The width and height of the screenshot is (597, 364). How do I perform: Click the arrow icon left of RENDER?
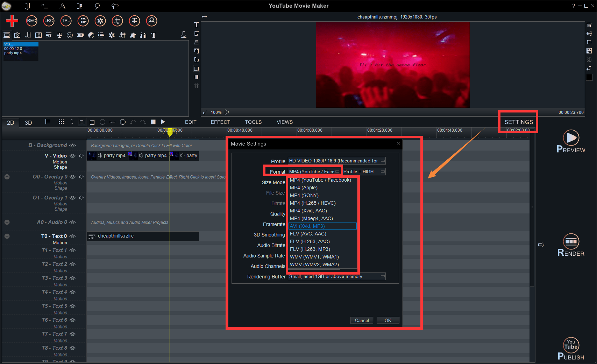[x=541, y=245]
